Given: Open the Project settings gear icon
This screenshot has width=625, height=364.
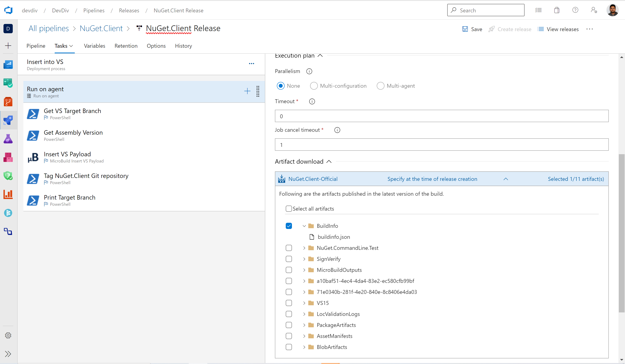Looking at the screenshot, I should [8, 335].
